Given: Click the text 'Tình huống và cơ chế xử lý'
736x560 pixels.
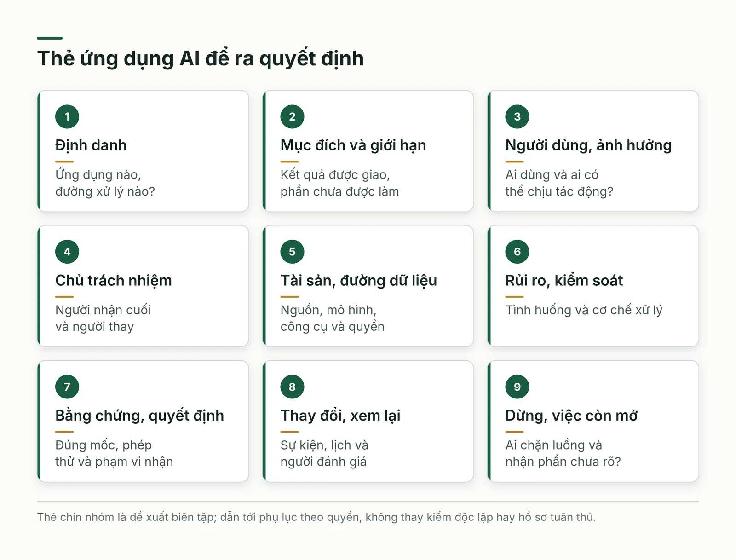Looking at the screenshot, I should [x=584, y=310].
